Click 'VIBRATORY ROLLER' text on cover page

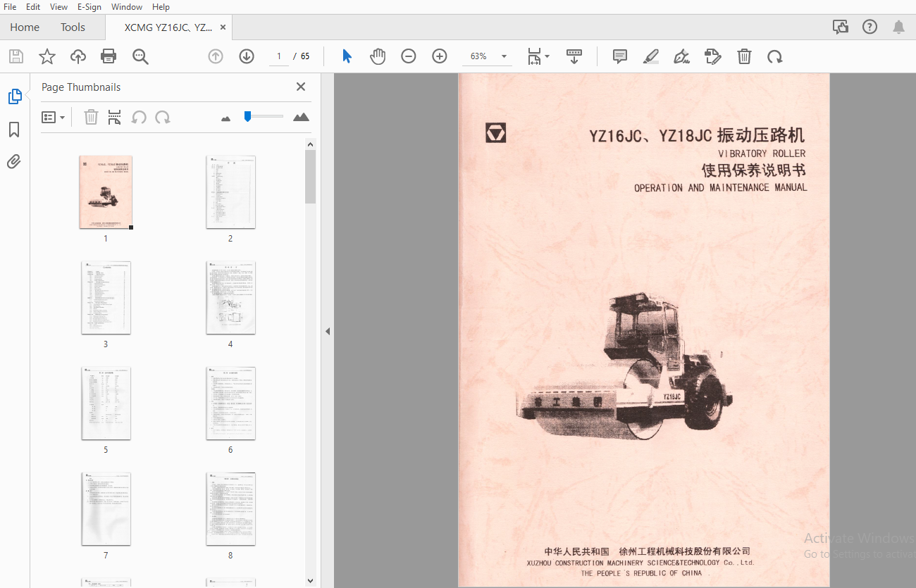click(x=762, y=154)
